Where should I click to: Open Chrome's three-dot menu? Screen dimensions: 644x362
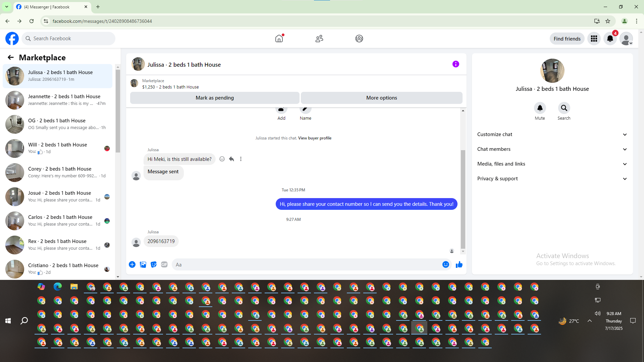click(x=637, y=21)
